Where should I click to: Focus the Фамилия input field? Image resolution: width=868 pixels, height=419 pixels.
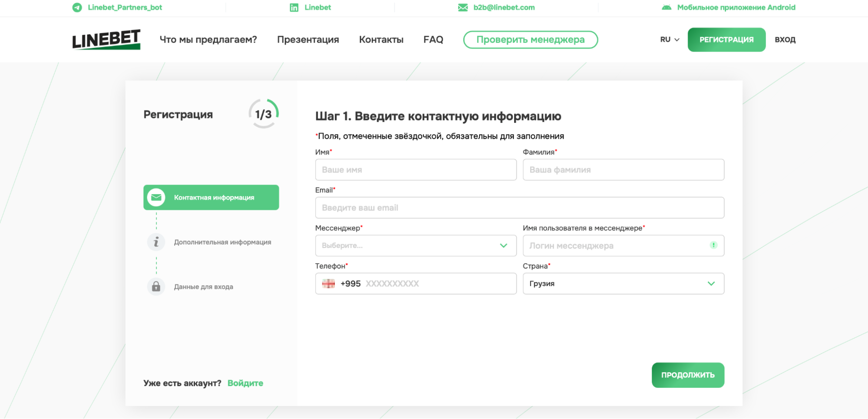pyautogui.click(x=624, y=170)
